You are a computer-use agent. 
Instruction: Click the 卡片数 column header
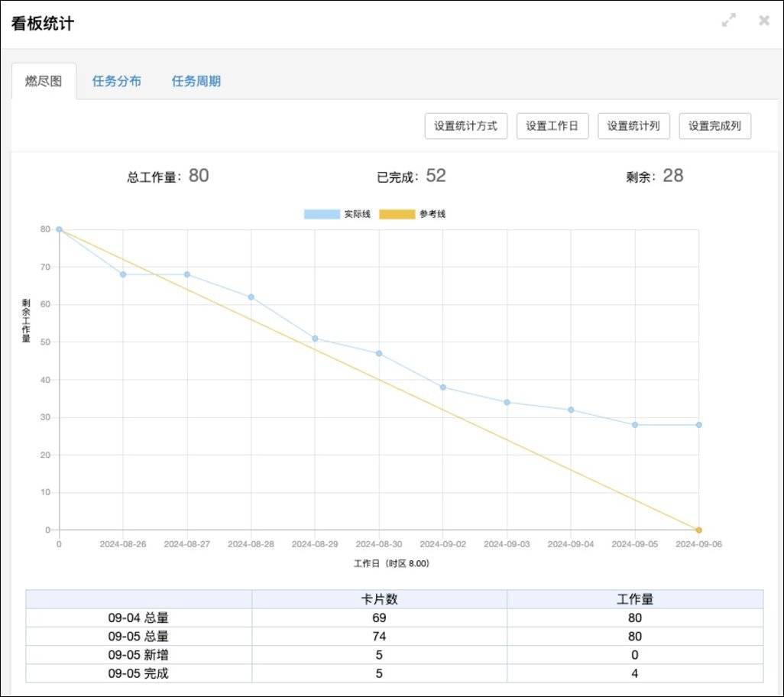point(379,599)
